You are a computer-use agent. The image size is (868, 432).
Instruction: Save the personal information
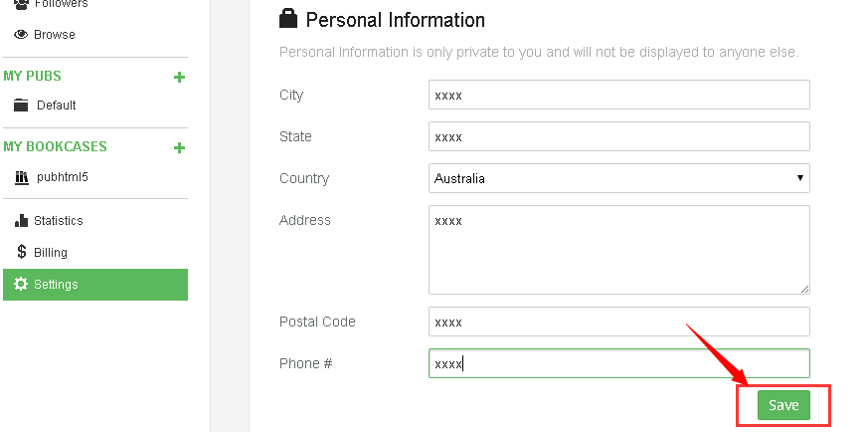783,405
